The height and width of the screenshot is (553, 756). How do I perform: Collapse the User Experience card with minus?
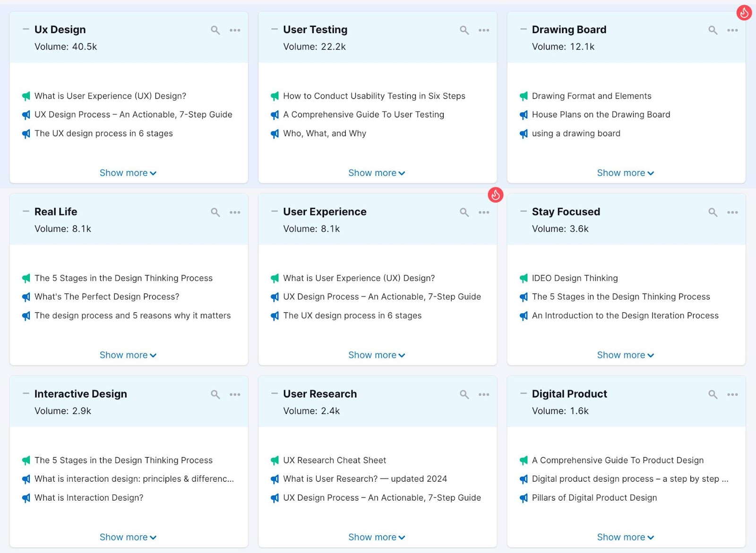pyautogui.click(x=275, y=211)
